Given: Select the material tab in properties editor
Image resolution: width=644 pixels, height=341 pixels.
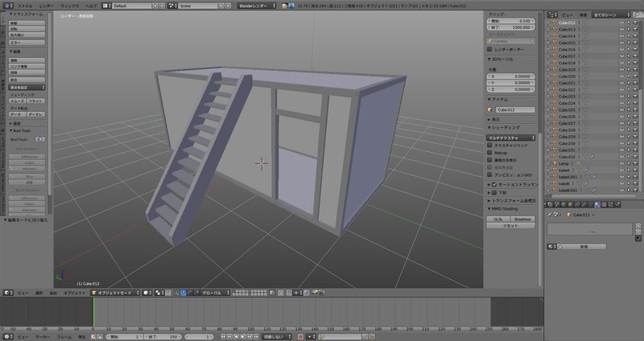Looking at the screenshot, I should 597,204.
